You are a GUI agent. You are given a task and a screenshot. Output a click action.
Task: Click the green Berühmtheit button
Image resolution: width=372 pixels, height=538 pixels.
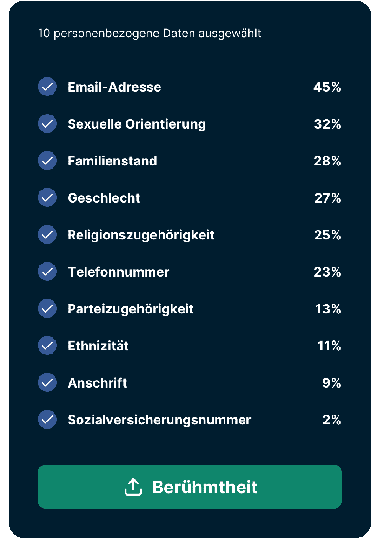coord(190,487)
